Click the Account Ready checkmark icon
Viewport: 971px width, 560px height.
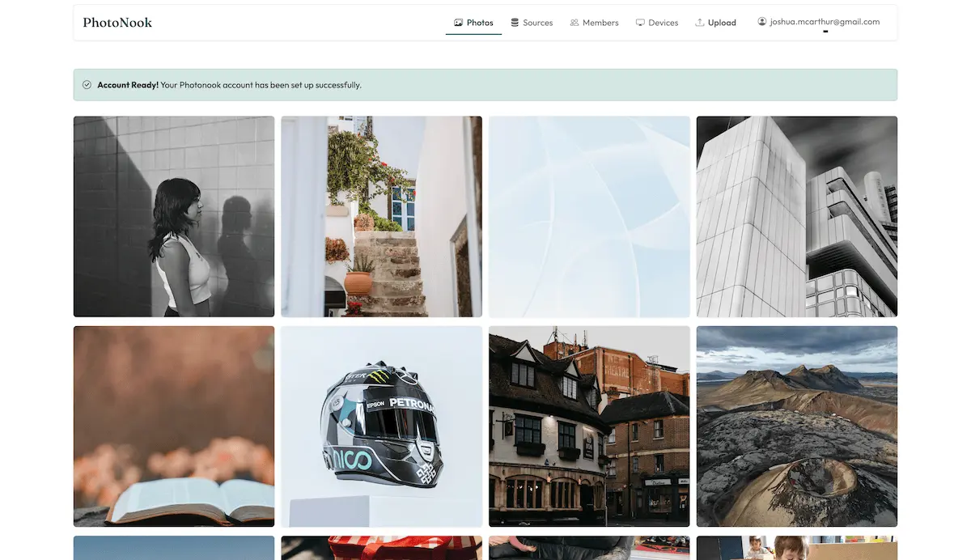[x=87, y=85]
